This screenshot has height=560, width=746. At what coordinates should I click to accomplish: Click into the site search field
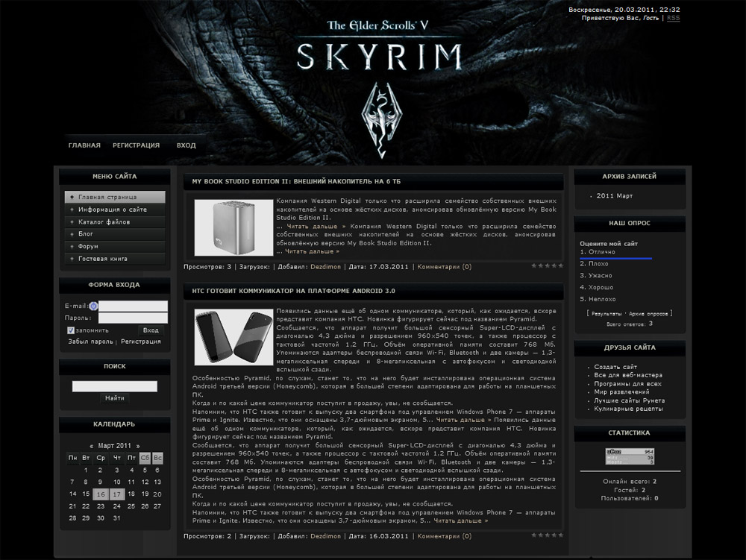click(115, 386)
